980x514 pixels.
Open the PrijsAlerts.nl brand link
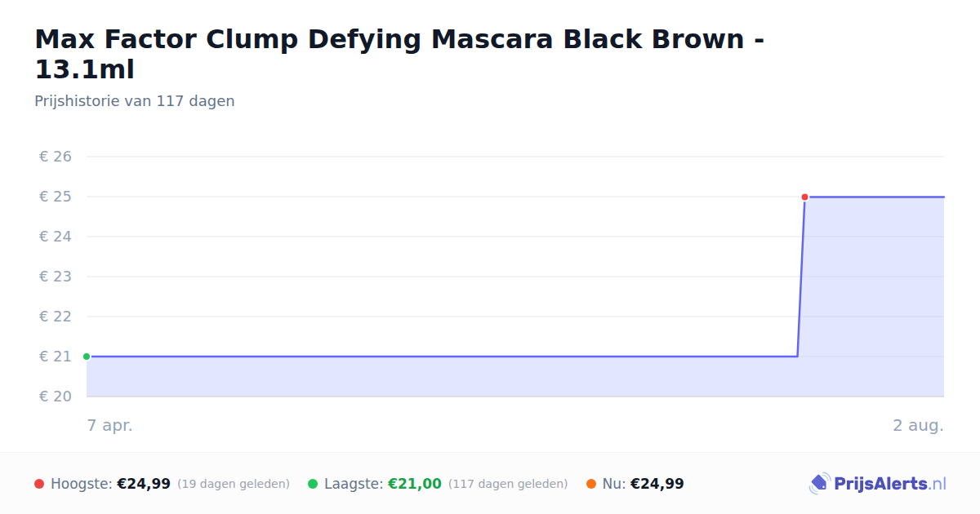coord(877,484)
